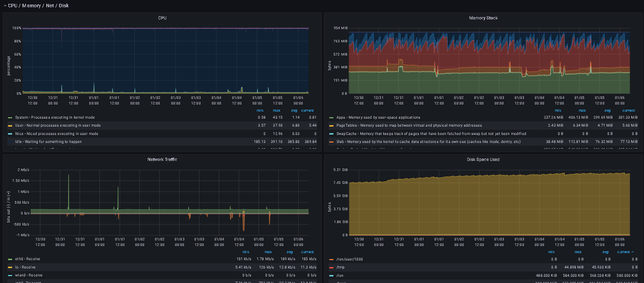Sort Network Traffic legend by min column
Viewport: 644px width, 283px height.
246,252
